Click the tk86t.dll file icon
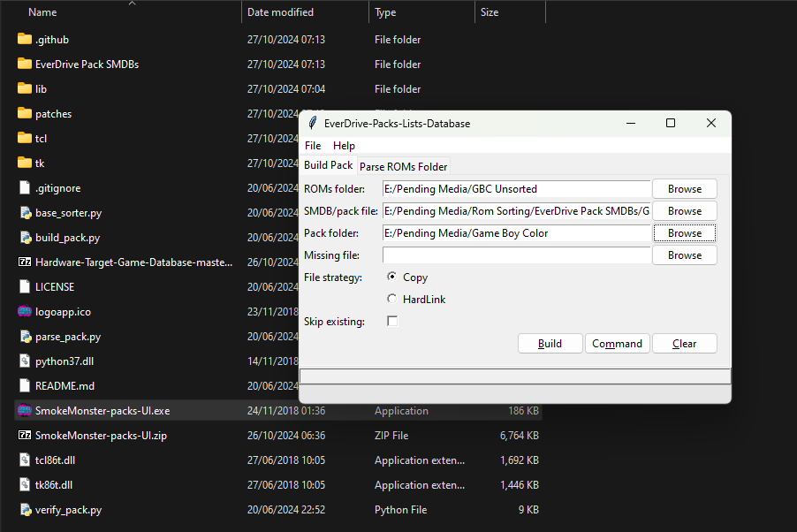This screenshot has height=532, width=797. tap(25, 484)
